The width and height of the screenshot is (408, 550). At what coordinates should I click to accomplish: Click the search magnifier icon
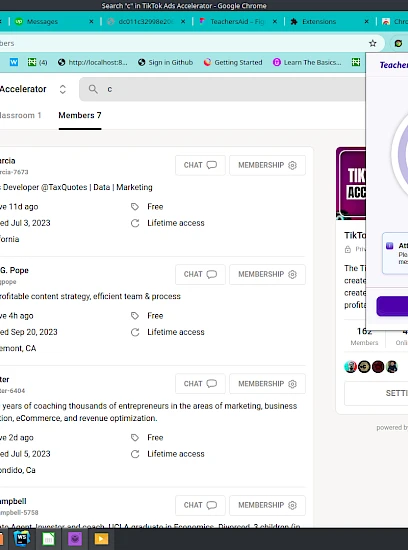point(93,89)
